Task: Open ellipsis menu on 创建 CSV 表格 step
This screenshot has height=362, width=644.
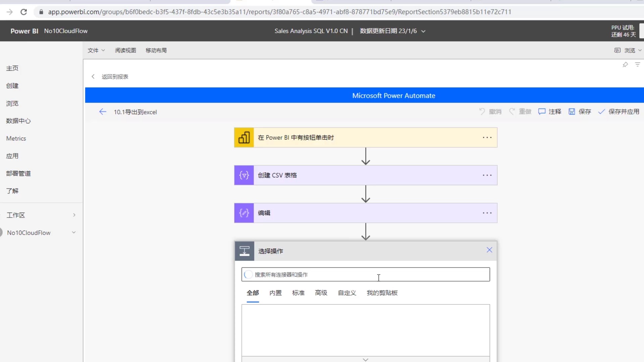Action: [x=487, y=175]
